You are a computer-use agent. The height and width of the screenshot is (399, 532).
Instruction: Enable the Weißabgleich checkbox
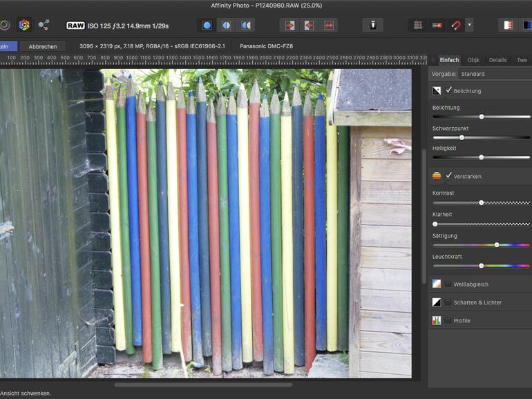click(x=448, y=284)
